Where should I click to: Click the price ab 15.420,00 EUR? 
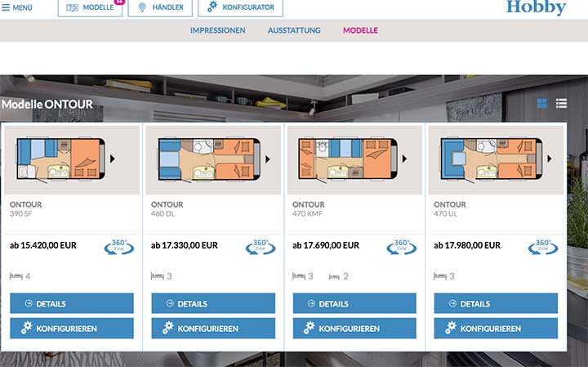pos(43,245)
